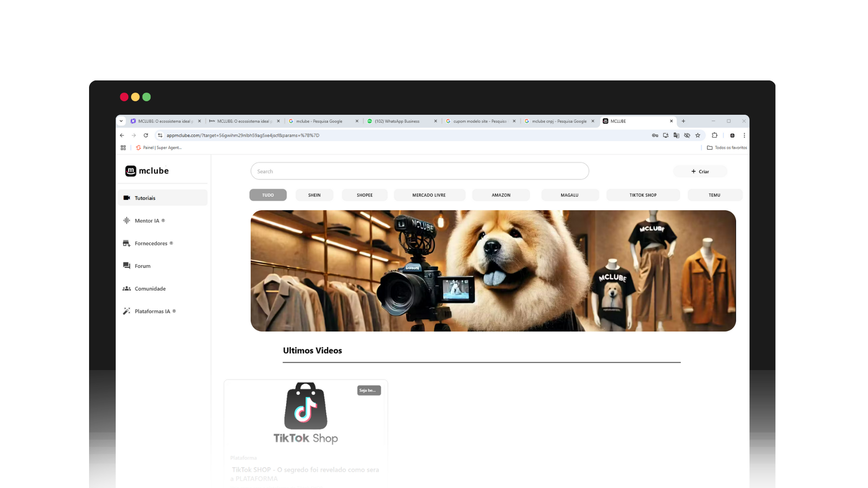Click the Fornecedores store icon
Image resolution: width=868 pixels, height=488 pixels.
point(127,243)
